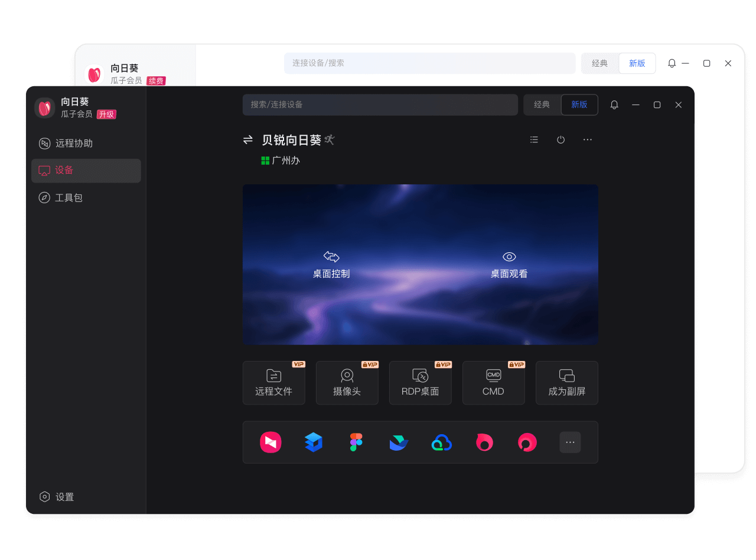
Task: Start 桌面控制 desktop control
Action: coord(331,265)
